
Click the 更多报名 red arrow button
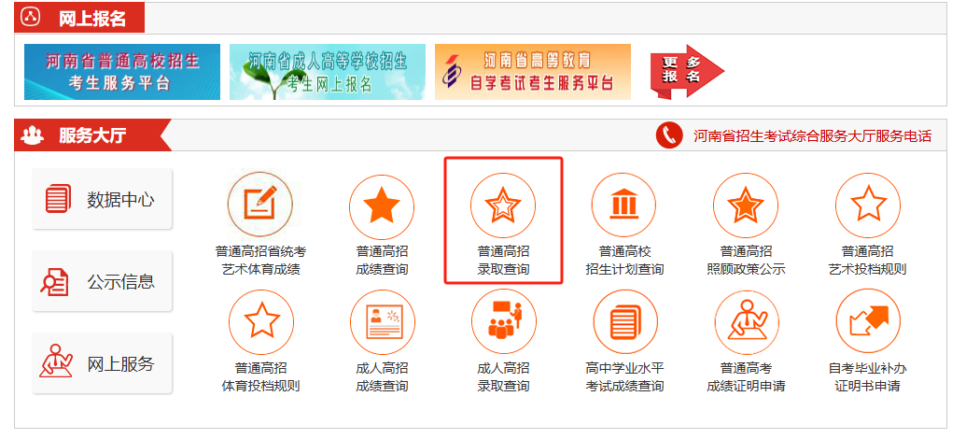tap(687, 71)
